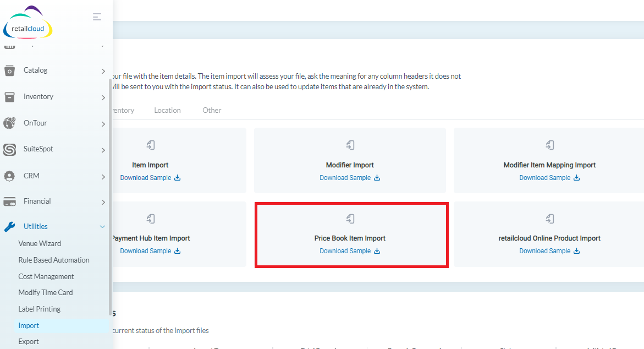Click the retailcloud logo
The width and height of the screenshot is (644, 349).
click(x=28, y=23)
